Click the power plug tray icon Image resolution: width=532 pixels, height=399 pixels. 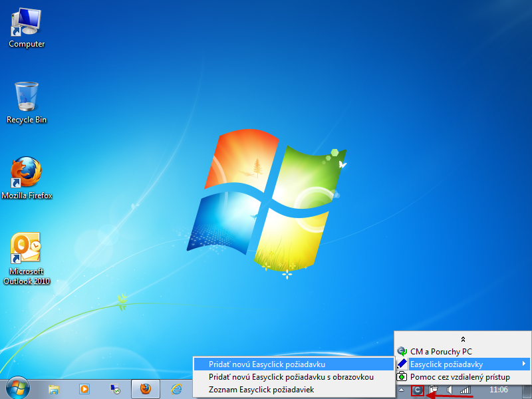click(x=433, y=390)
